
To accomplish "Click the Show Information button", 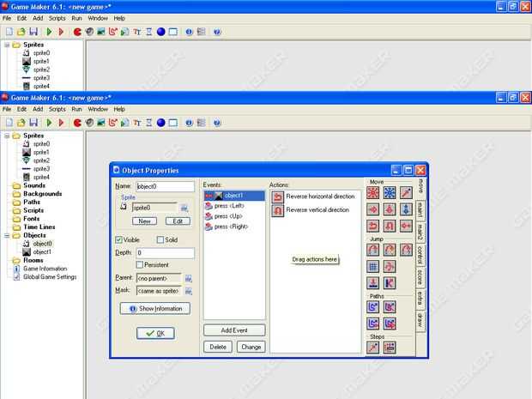I will [155, 308].
